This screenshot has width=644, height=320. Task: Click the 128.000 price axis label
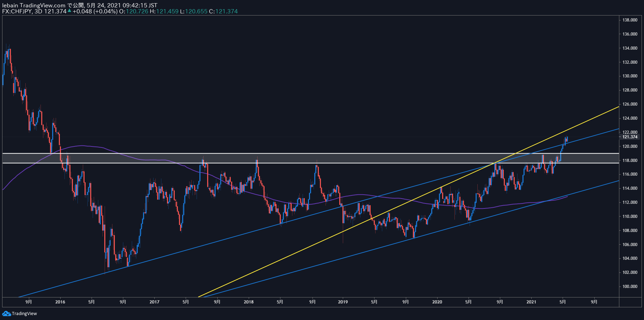click(x=630, y=90)
